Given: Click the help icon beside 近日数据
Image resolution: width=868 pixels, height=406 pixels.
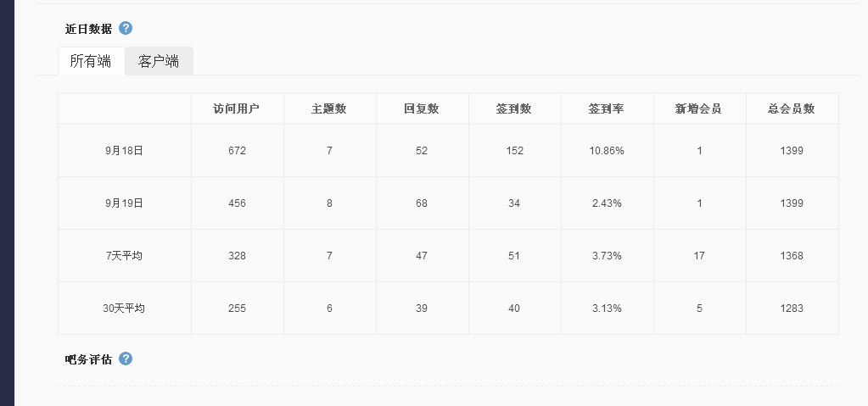Looking at the screenshot, I should tap(126, 28).
